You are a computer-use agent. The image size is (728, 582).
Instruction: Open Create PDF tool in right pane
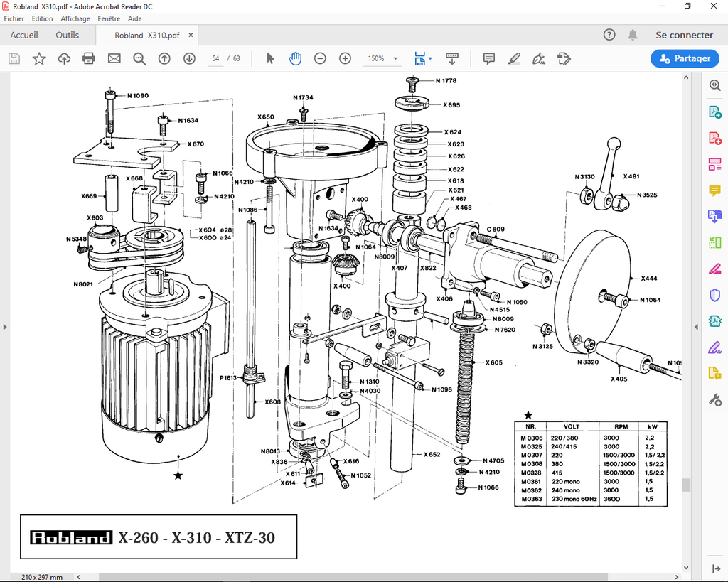[715, 138]
